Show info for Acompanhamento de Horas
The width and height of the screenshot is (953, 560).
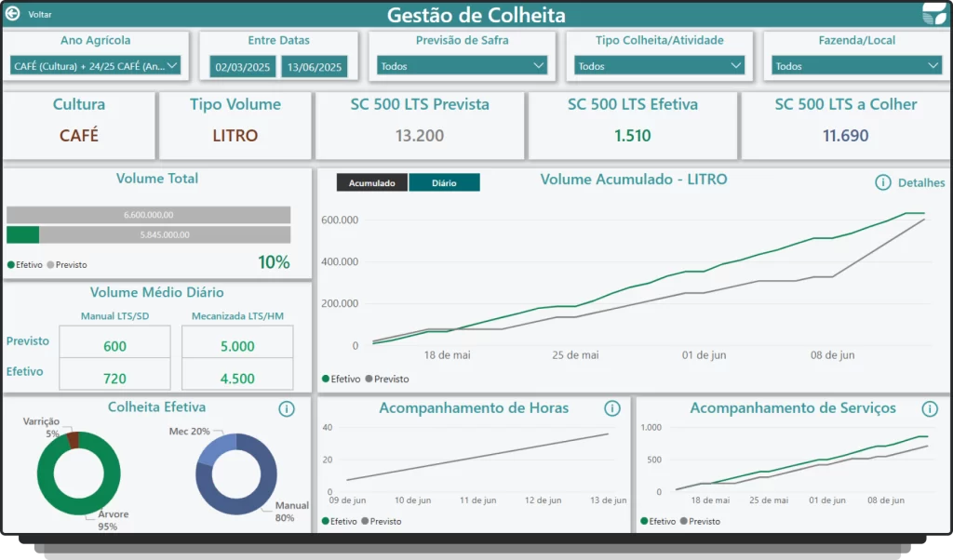[x=611, y=408]
